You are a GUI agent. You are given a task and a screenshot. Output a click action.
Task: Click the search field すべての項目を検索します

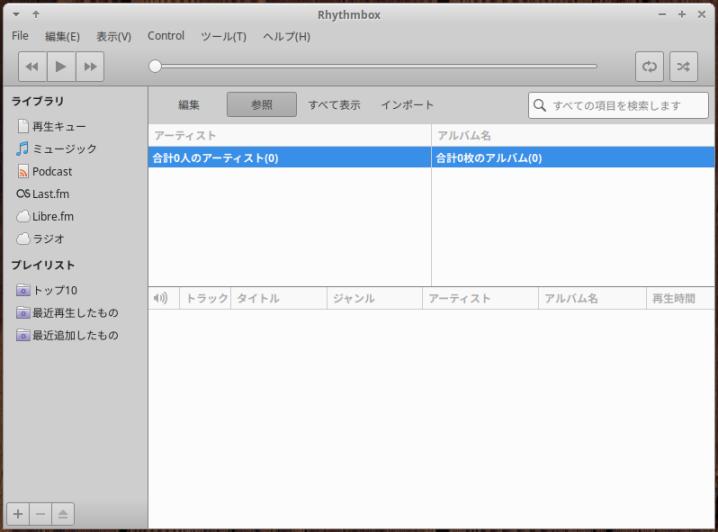pos(618,105)
